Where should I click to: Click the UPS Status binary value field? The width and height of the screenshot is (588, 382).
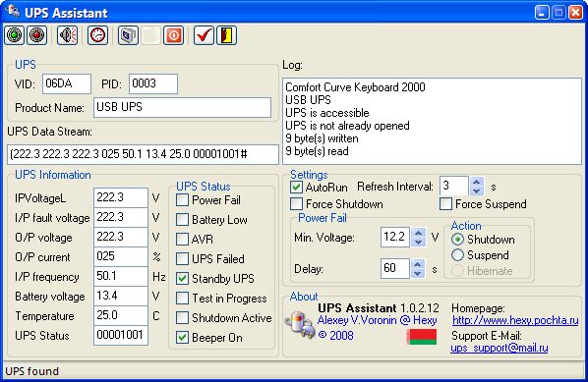pyautogui.click(x=121, y=335)
